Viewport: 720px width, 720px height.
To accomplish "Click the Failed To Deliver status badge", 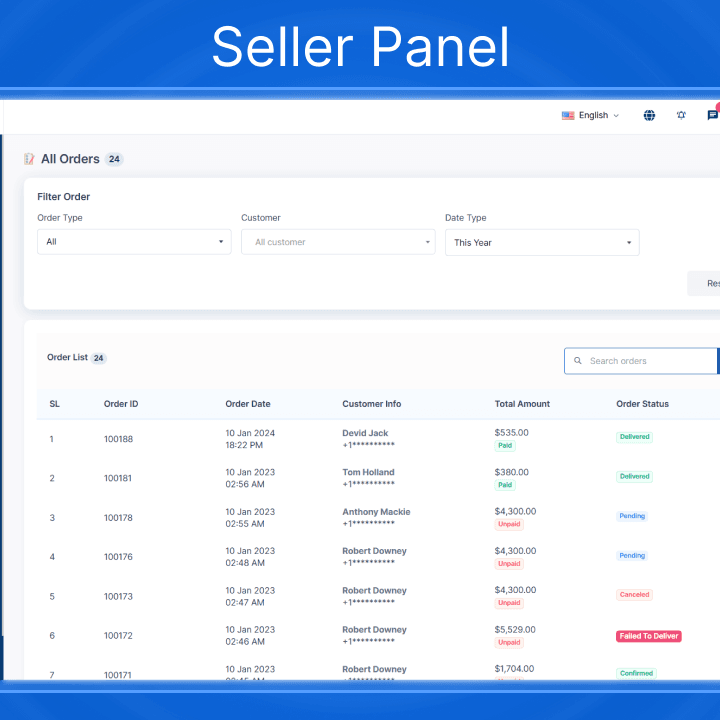I will click(x=649, y=636).
